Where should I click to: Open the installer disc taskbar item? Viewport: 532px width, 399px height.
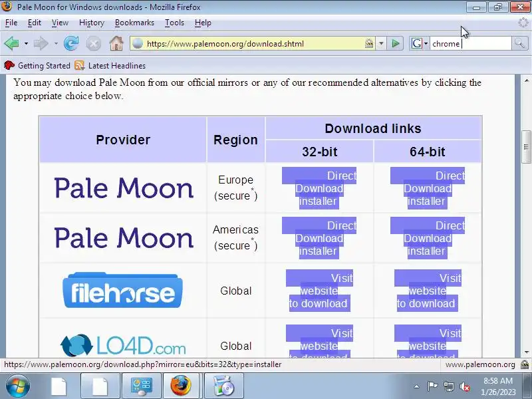click(223, 386)
